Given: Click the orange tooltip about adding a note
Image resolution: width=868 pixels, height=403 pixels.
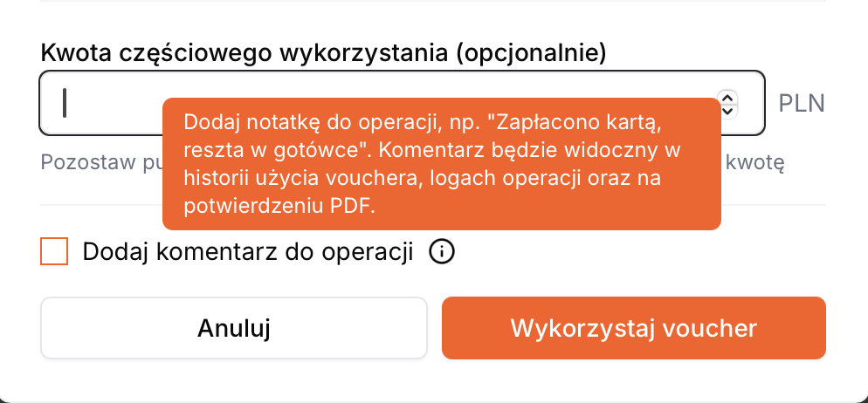Looking at the screenshot, I should pos(441,164).
